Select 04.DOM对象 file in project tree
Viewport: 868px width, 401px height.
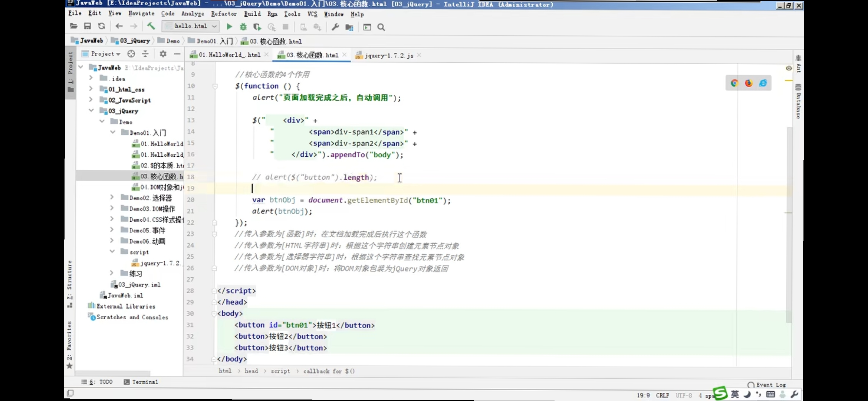[x=158, y=187]
